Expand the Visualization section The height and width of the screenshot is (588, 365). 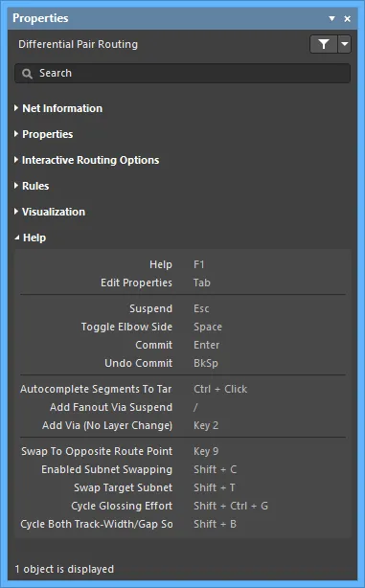(50, 212)
